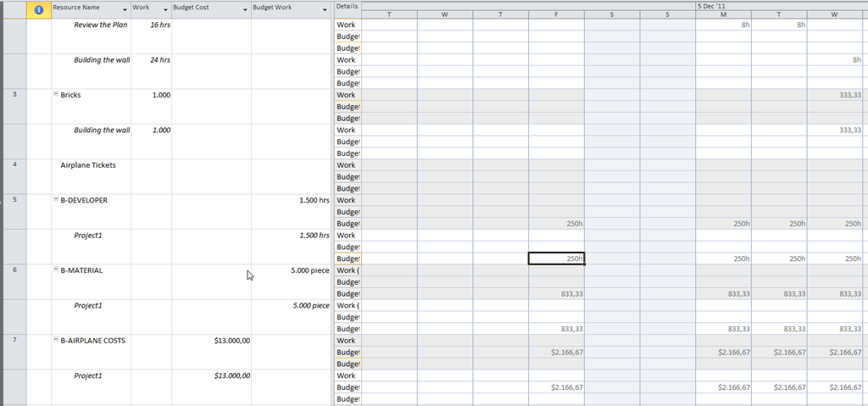The image size is (868, 406).
Task: Click the $13.000,00 Budget Cost cell for B-AIRPLANE COSTS
Action: tap(231, 341)
